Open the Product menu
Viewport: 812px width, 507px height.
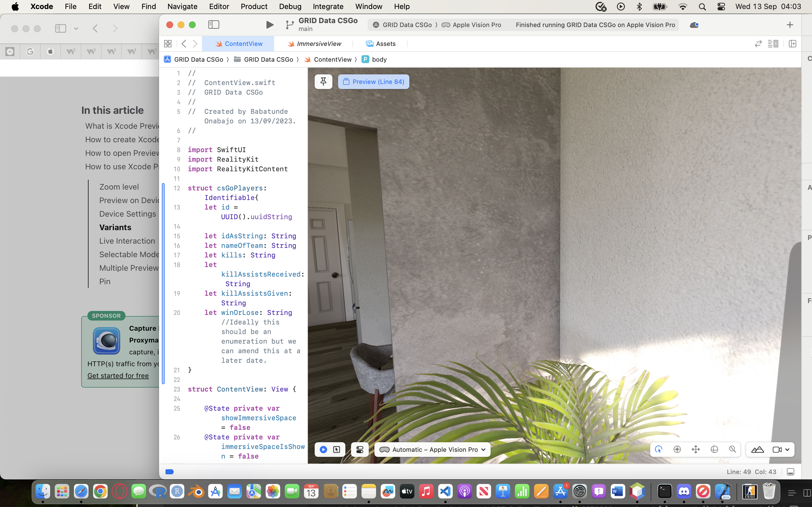pyautogui.click(x=254, y=6)
